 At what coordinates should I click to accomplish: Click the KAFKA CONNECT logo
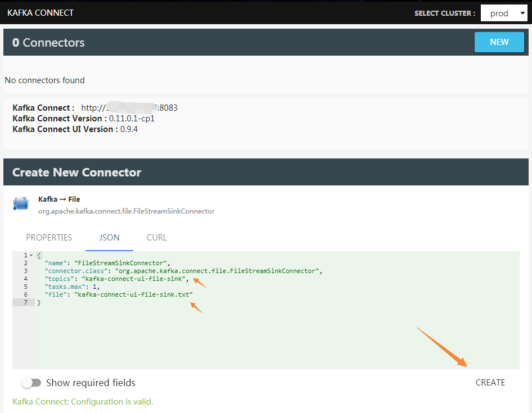tap(40, 12)
